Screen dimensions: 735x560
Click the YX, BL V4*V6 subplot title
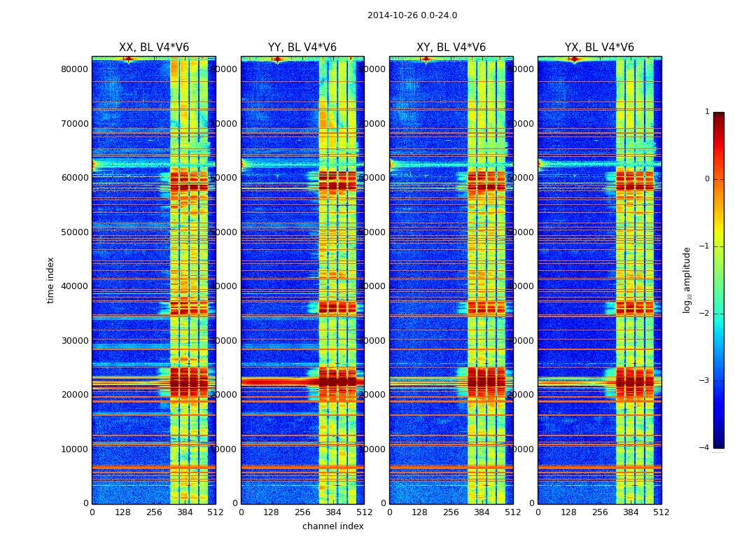coord(599,48)
